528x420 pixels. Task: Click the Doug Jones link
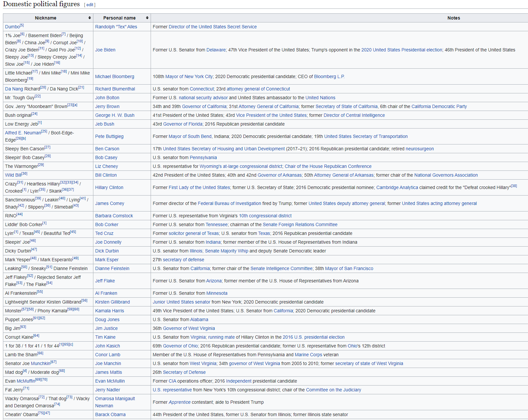pos(107,319)
